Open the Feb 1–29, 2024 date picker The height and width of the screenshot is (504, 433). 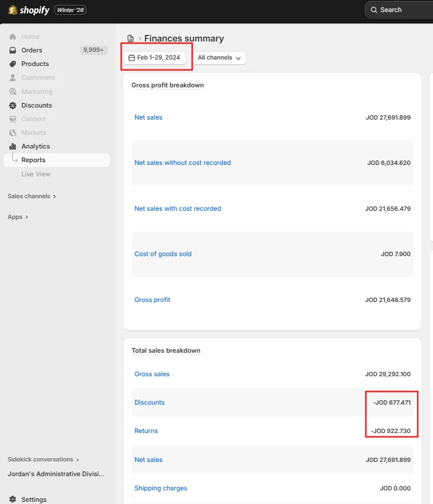156,57
